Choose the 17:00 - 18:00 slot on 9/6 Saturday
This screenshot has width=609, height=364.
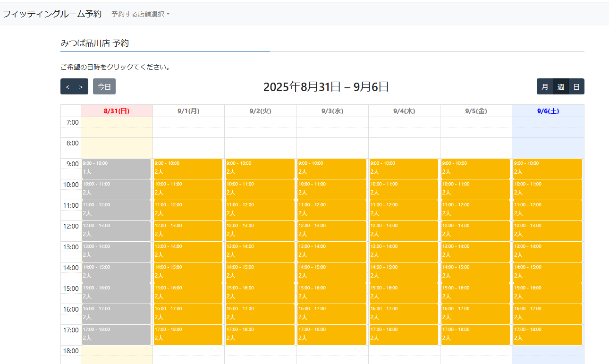point(548,335)
